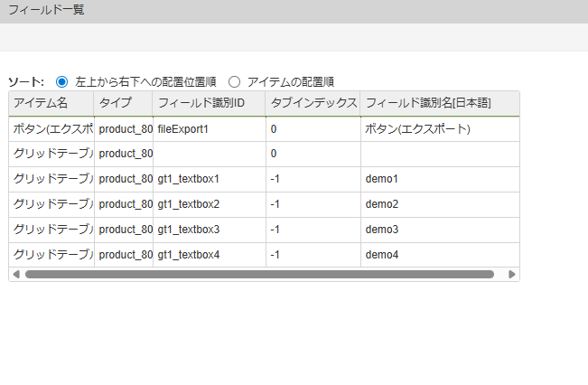Click the demo2 field name cell

click(438, 204)
